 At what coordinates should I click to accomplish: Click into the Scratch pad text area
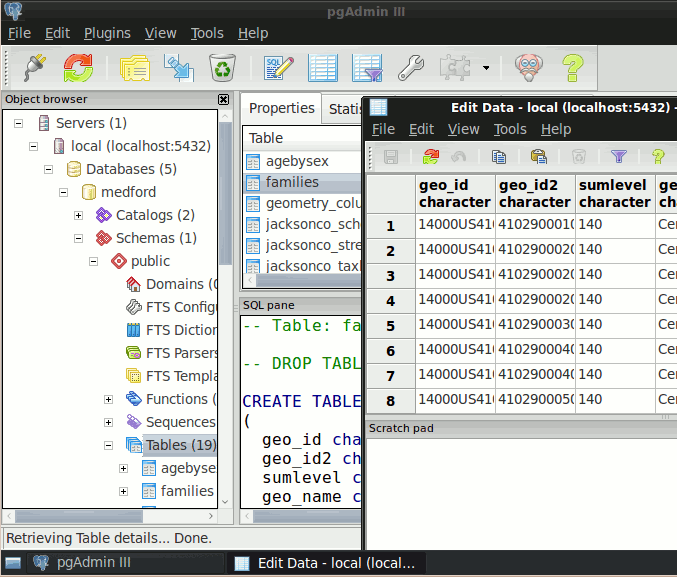521,494
